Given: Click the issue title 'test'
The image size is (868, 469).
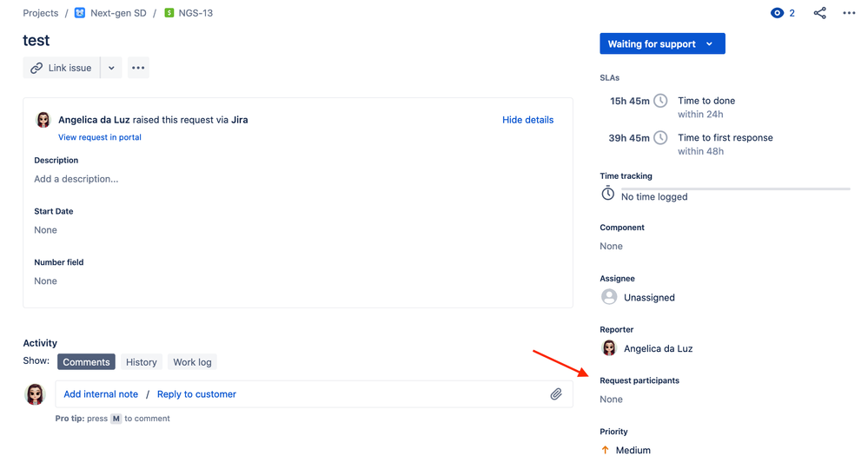Looking at the screenshot, I should [x=36, y=40].
